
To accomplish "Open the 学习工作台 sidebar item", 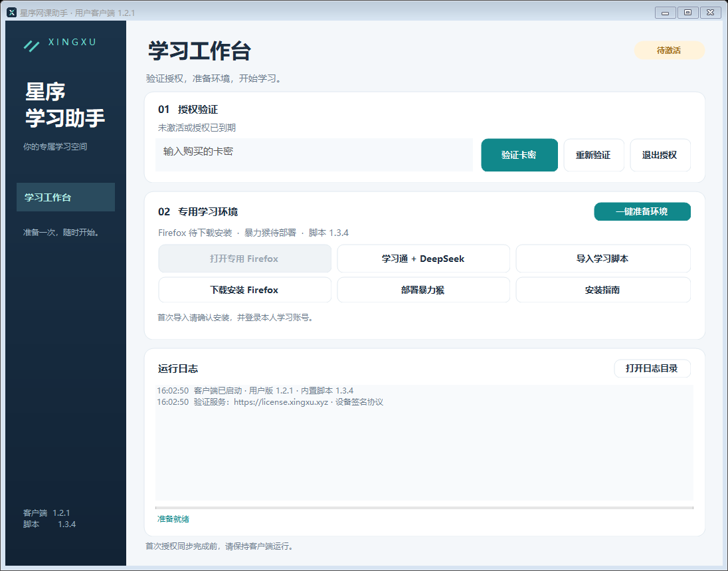I will pos(66,197).
